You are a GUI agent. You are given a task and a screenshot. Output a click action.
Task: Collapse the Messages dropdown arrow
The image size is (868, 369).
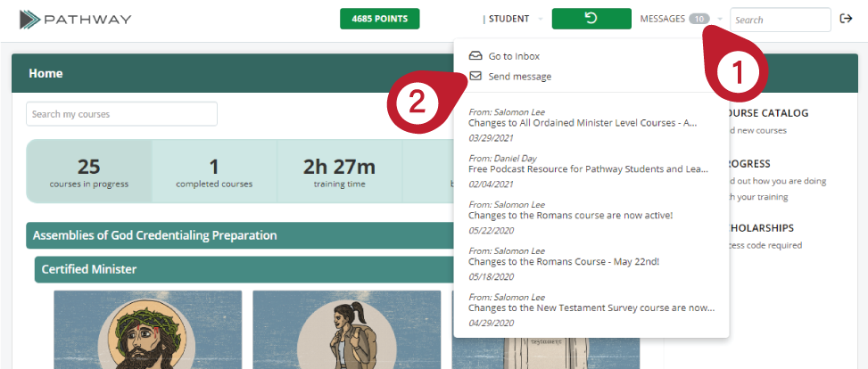[x=719, y=19]
